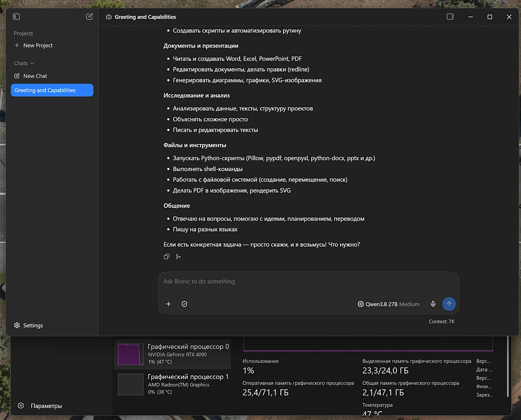Collapse the Chats section chevron
Viewport: 521px width, 420px height.
(32, 64)
